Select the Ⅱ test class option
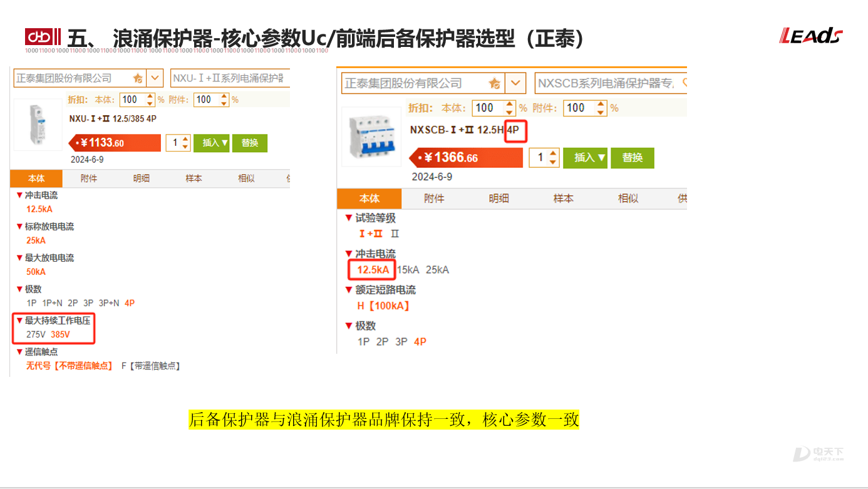 pyautogui.click(x=395, y=234)
